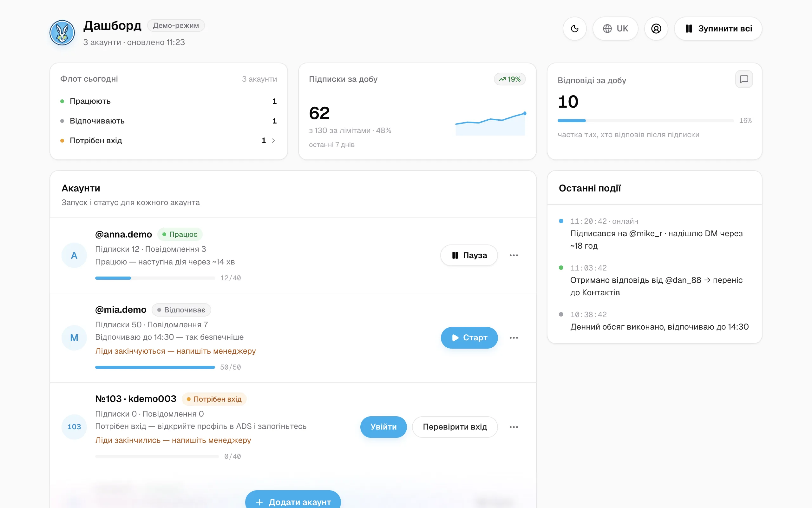Open the Потрібен вхід row chevron
The image size is (812, 508).
click(273, 140)
